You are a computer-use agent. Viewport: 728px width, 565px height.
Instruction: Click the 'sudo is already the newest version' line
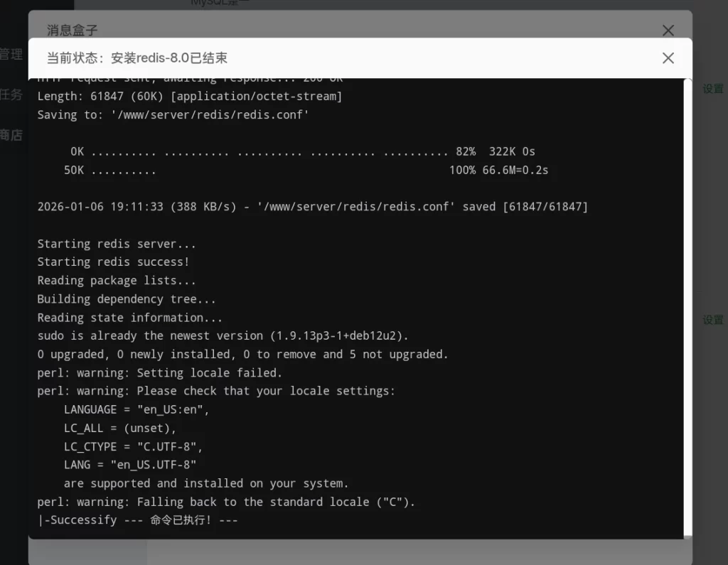223,335
